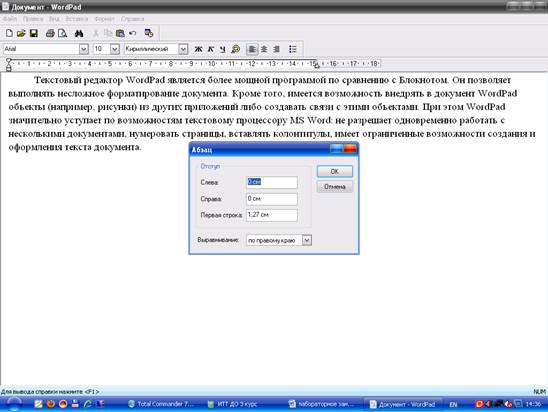Toggle underline with the Ч button
Screen dimensions: 548x412
223,49
